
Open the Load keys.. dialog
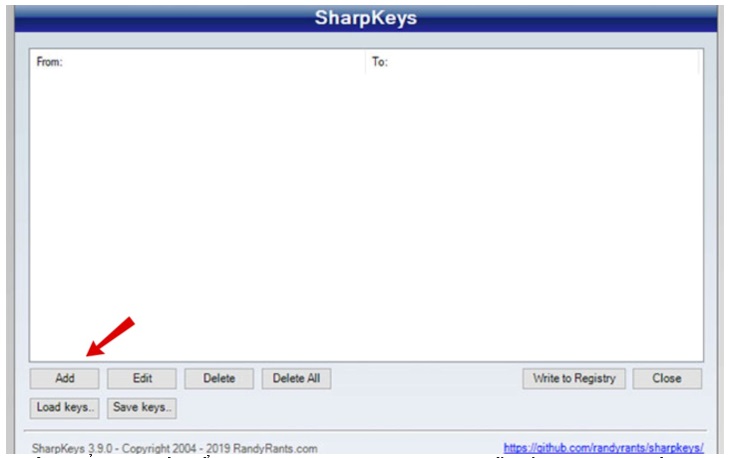point(64,408)
